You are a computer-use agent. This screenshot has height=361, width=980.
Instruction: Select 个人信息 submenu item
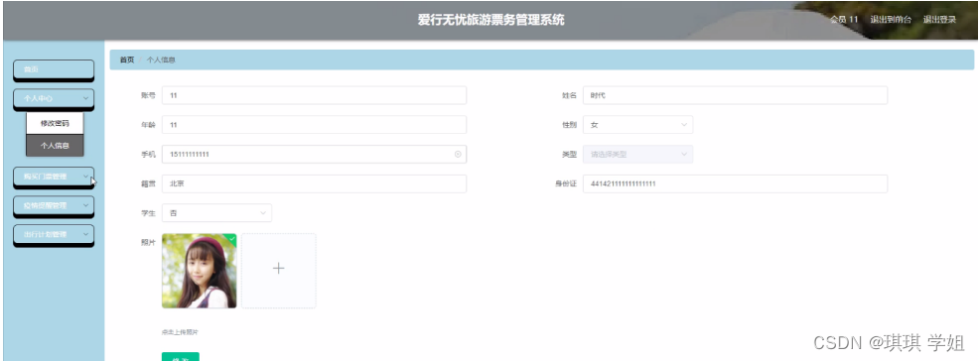(55, 146)
